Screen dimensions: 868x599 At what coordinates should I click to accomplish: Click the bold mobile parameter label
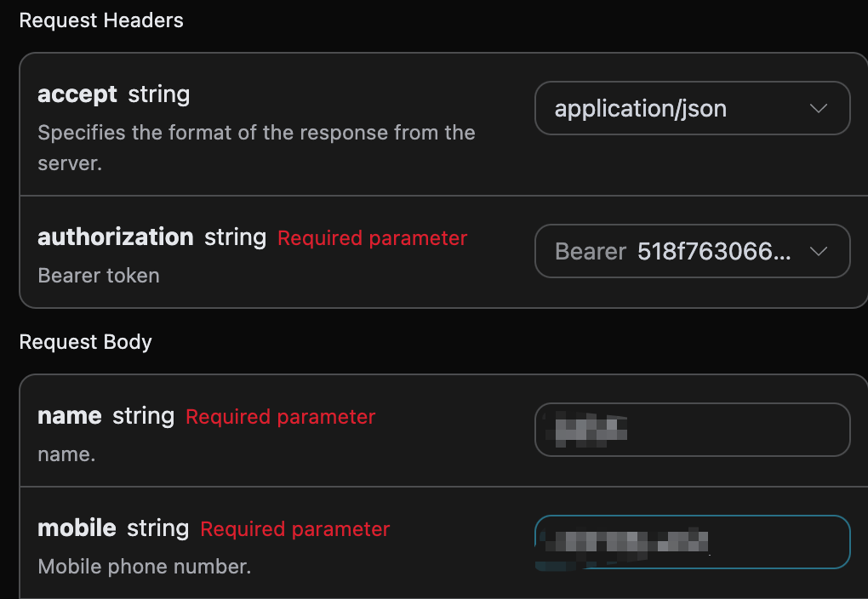77,528
